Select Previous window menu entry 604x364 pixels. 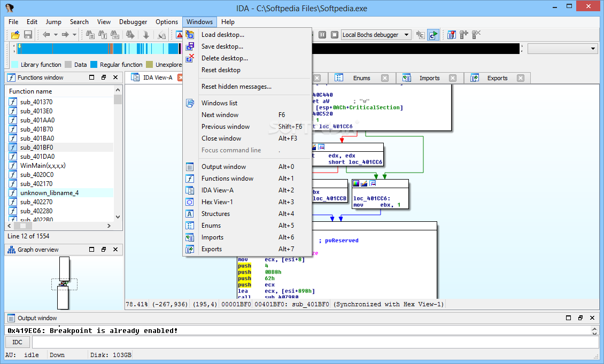click(x=247, y=127)
